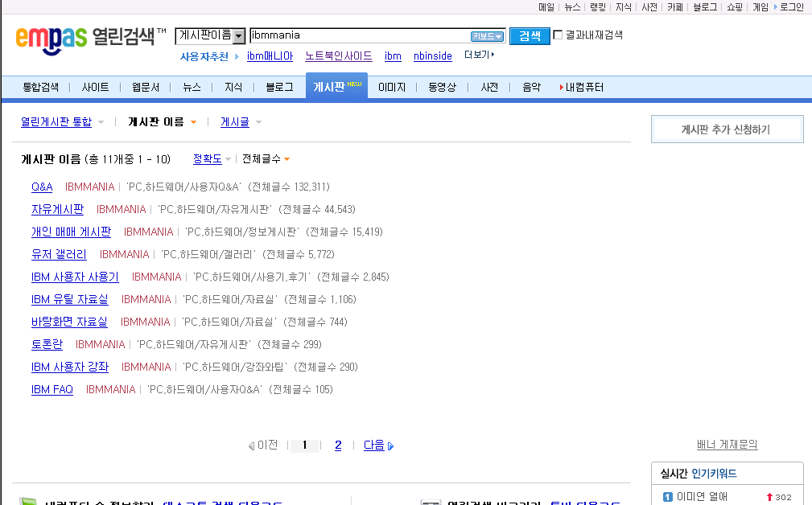This screenshot has height=505, width=812.
Task: Go to page 2 of results
Action: coord(338,445)
